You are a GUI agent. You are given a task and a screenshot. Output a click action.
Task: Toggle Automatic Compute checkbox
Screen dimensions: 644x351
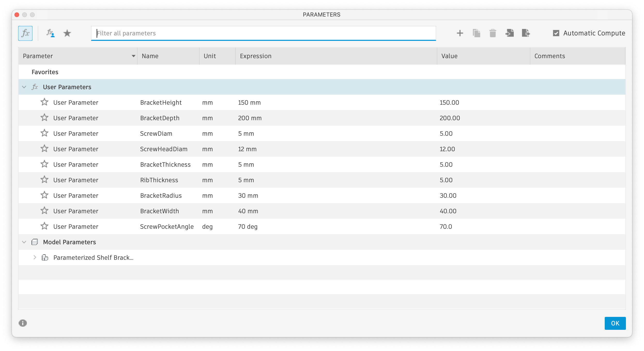pyautogui.click(x=556, y=33)
